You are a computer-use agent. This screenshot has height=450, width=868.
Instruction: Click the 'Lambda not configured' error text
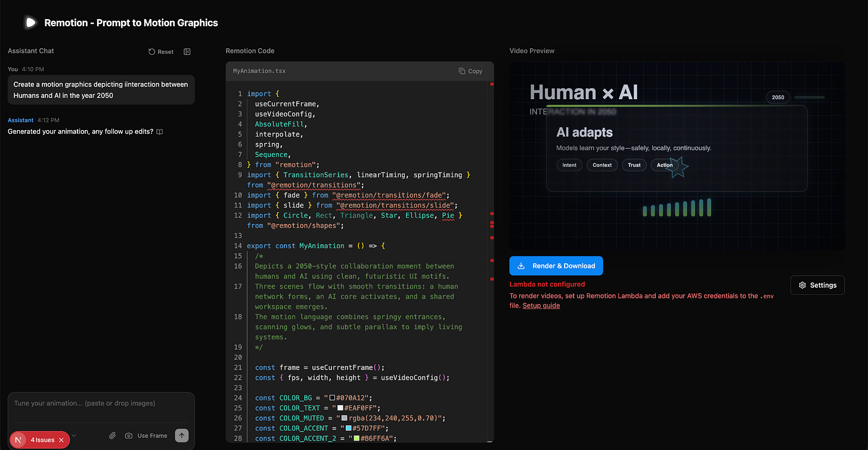(x=547, y=284)
